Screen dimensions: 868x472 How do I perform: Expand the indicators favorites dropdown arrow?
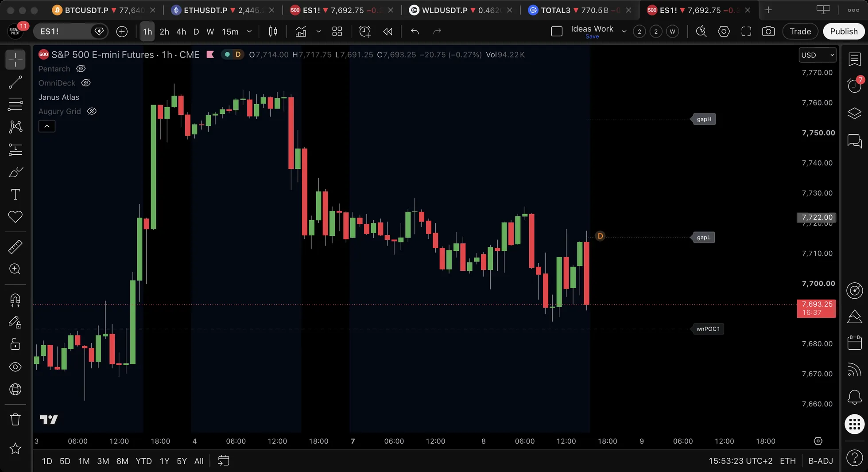318,31
